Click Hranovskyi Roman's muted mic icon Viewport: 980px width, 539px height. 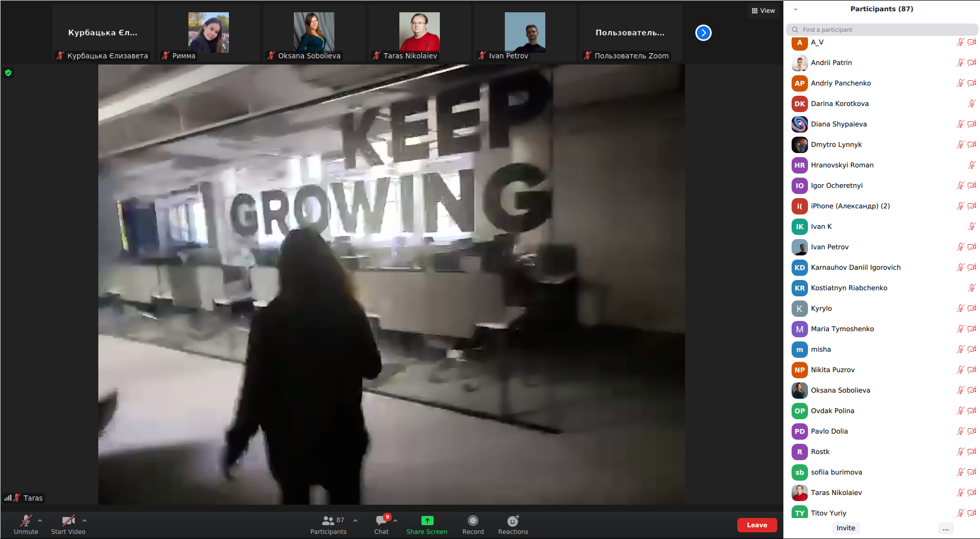[x=971, y=165]
